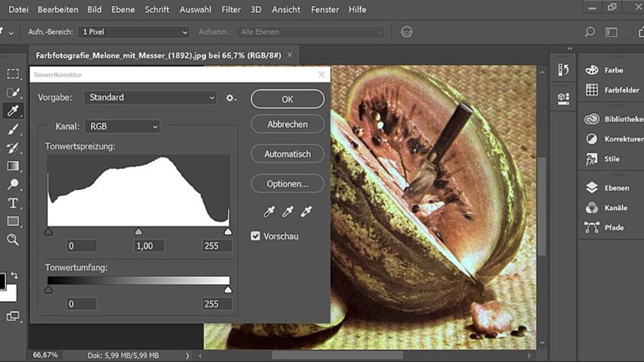Pick the black point eyedropper
644x362 pixels.
(x=269, y=211)
